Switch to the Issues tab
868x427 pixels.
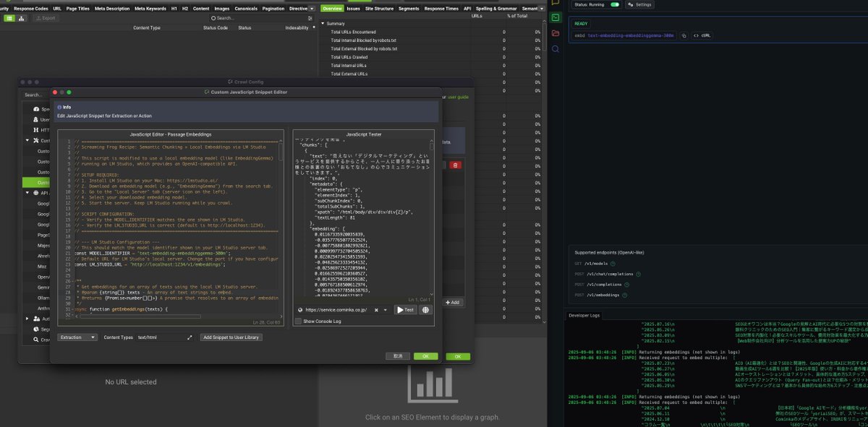click(353, 8)
